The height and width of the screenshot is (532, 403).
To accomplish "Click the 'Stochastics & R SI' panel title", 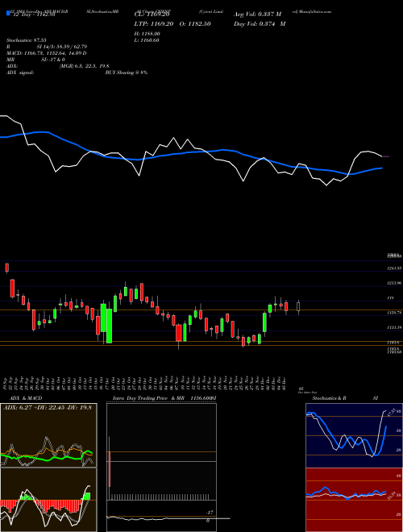I will 345,398.
